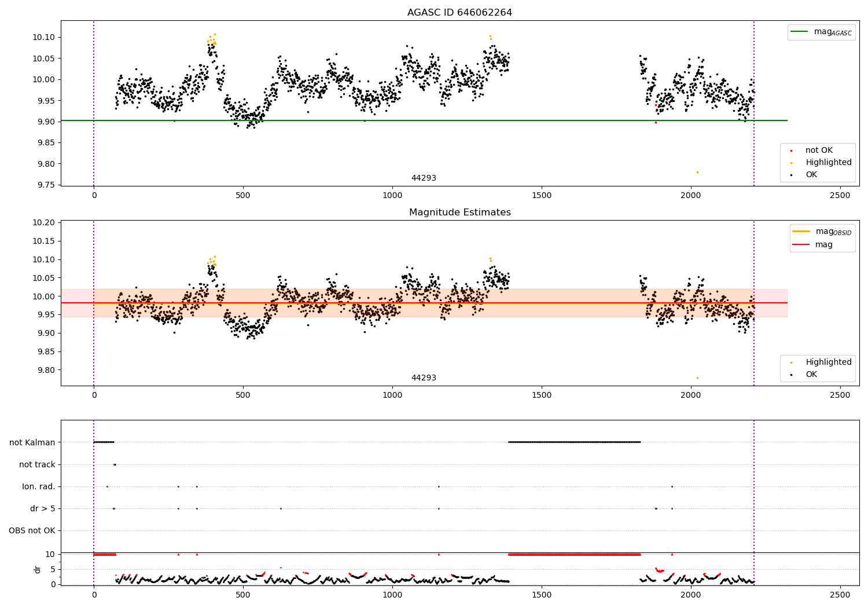Click the 'Magnitude Estimates' subplot title

tap(459, 212)
